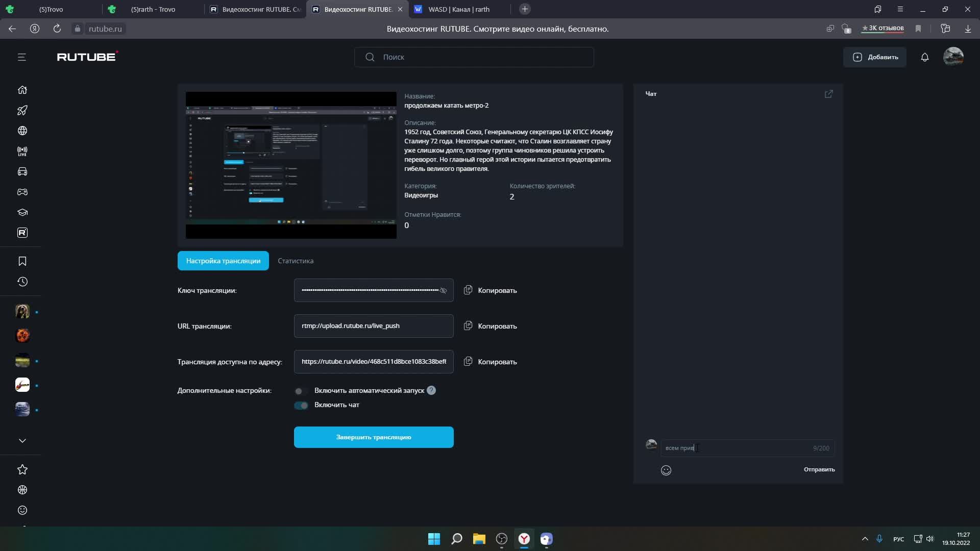This screenshot has height=551, width=980.
Task: Click the copy icon next to stream key
Action: (468, 290)
